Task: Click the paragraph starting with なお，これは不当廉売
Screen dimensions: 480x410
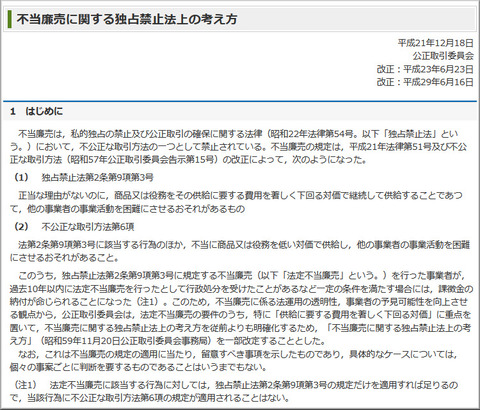Action: (233, 361)
